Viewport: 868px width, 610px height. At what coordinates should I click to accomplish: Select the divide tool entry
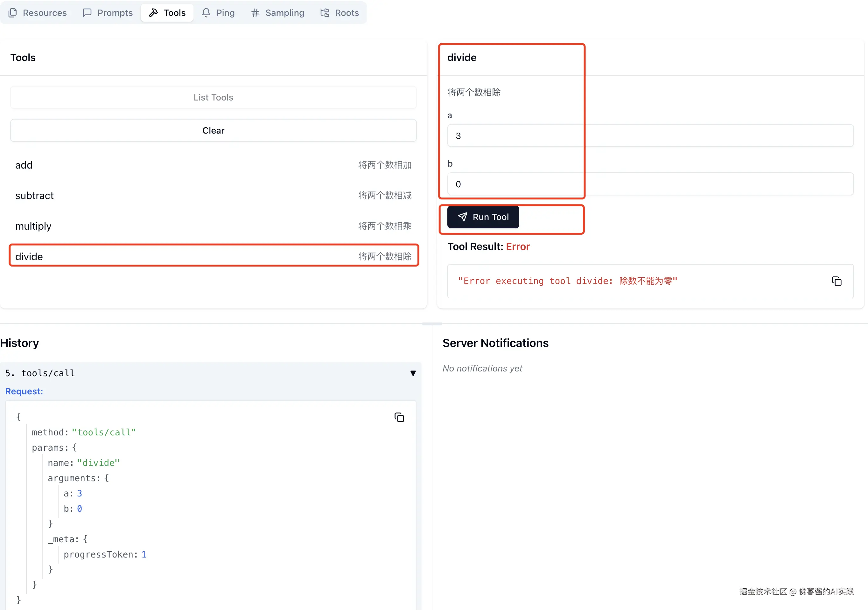(213, 257)
